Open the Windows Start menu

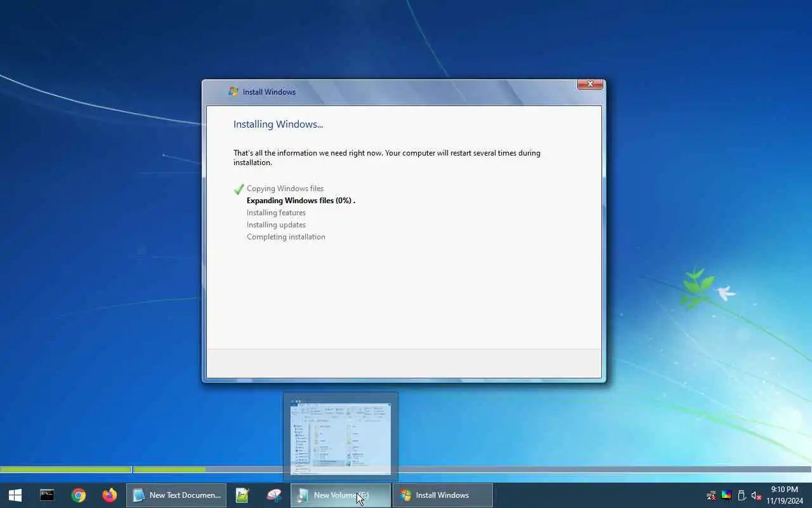[x=15, y=495]
